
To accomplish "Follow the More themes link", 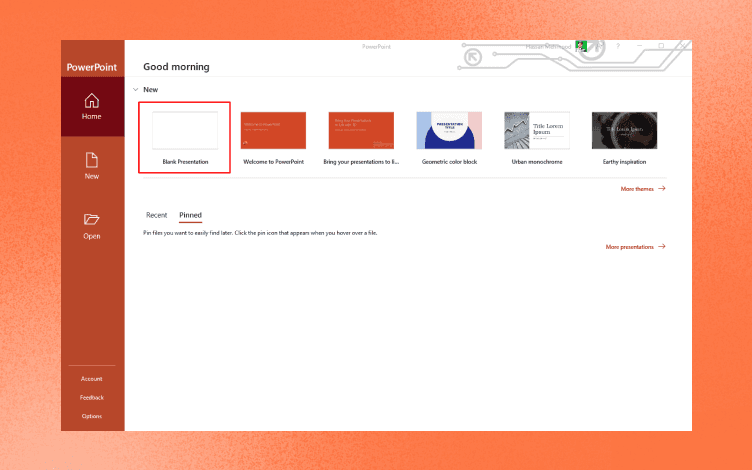I will pos(643,189).
